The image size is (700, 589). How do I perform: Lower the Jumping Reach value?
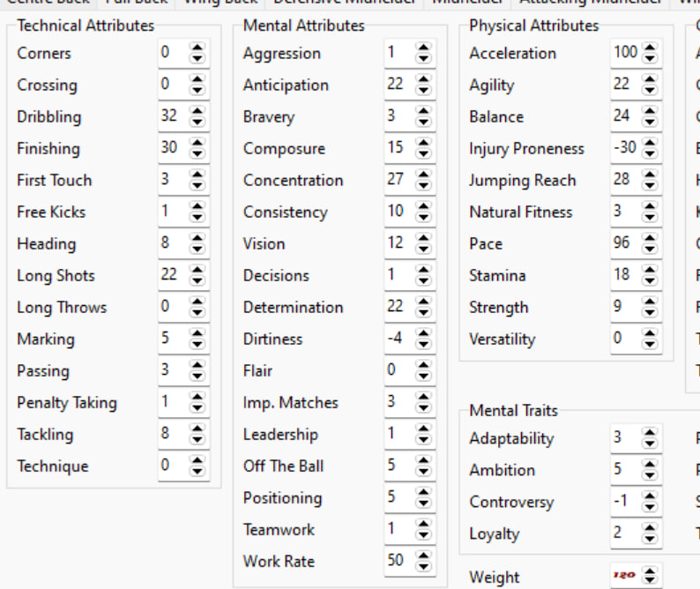point(650,185)
